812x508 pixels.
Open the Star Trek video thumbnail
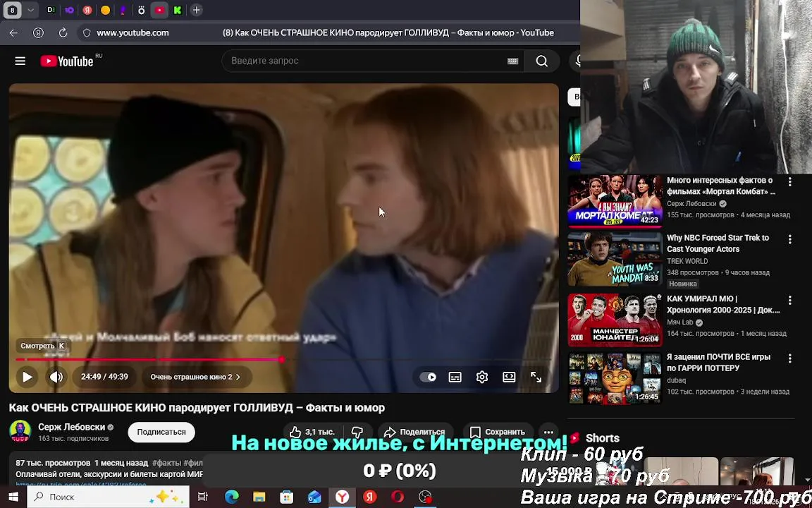click(x=615, y=259)
